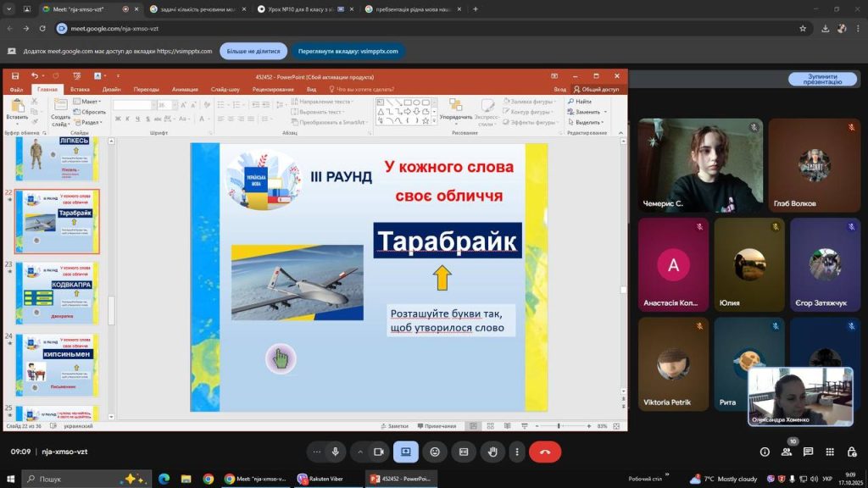Click the Undo arrow in PowerPoint

tap(34, 76)
